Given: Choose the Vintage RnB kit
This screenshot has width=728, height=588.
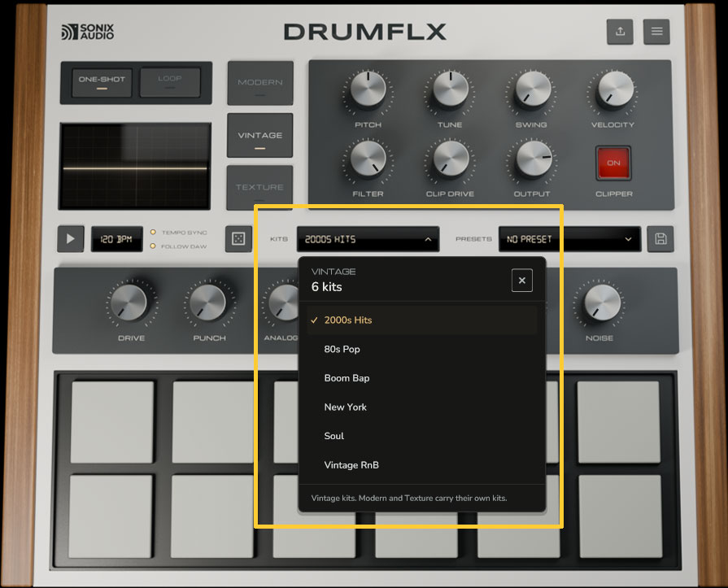Looking at the screenshot, I should tap(421, 465).
